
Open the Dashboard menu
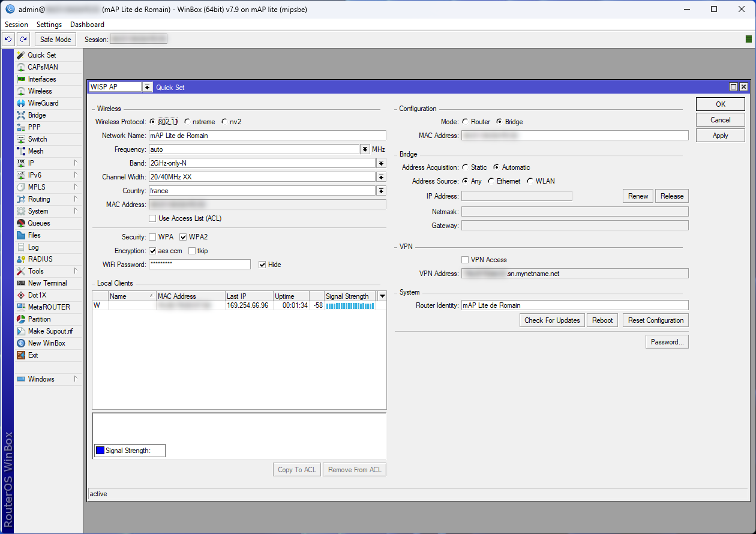87,25
